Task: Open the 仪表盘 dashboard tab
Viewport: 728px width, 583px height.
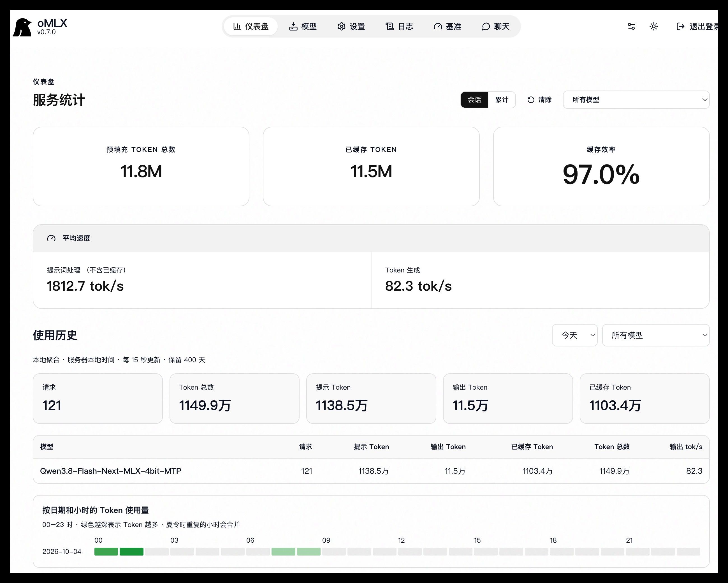Action: coord(251,26)
